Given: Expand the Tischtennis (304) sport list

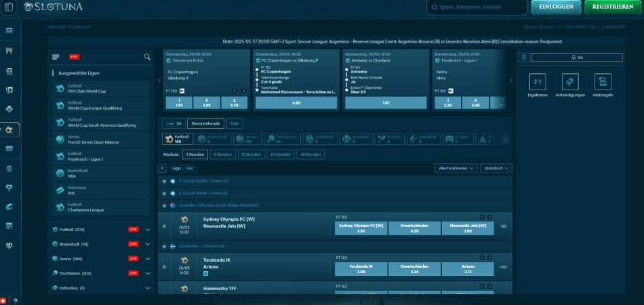Looking at the screenshot, I should (x=148, y=273).
